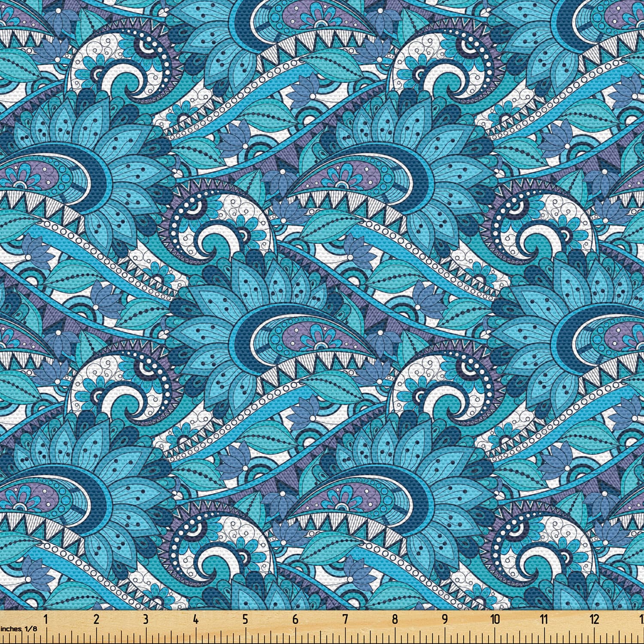The height and width of the screenshot is (644, 644).
Task: Click the "inches 1/8" ruler label
Action: click(19, 629)
